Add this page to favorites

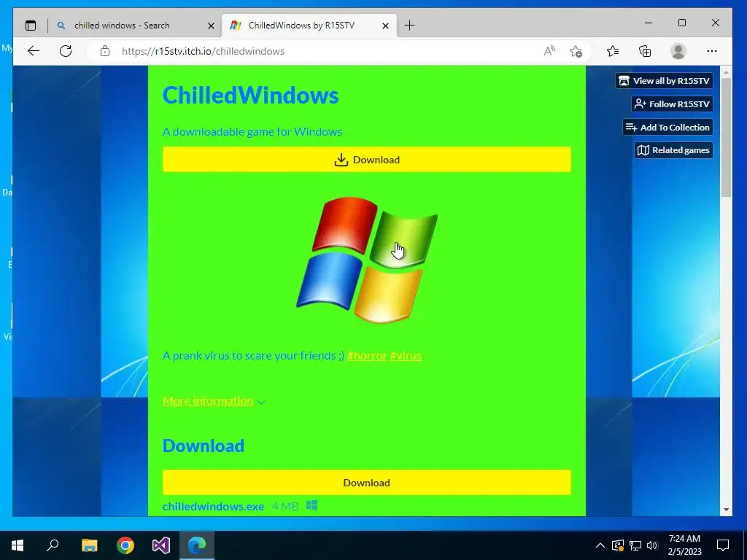(576, 51)
